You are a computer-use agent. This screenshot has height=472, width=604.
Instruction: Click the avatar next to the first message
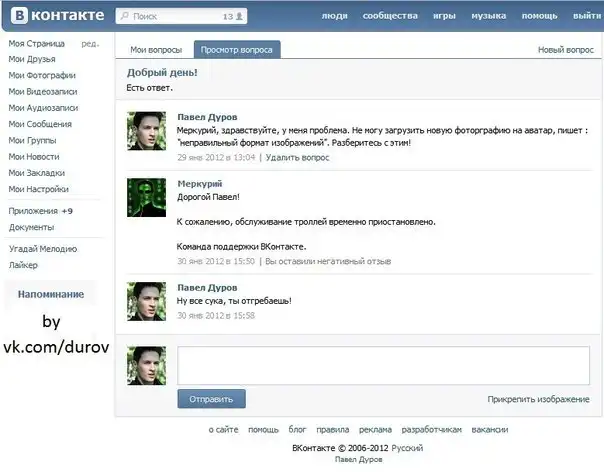pos(147,131)
